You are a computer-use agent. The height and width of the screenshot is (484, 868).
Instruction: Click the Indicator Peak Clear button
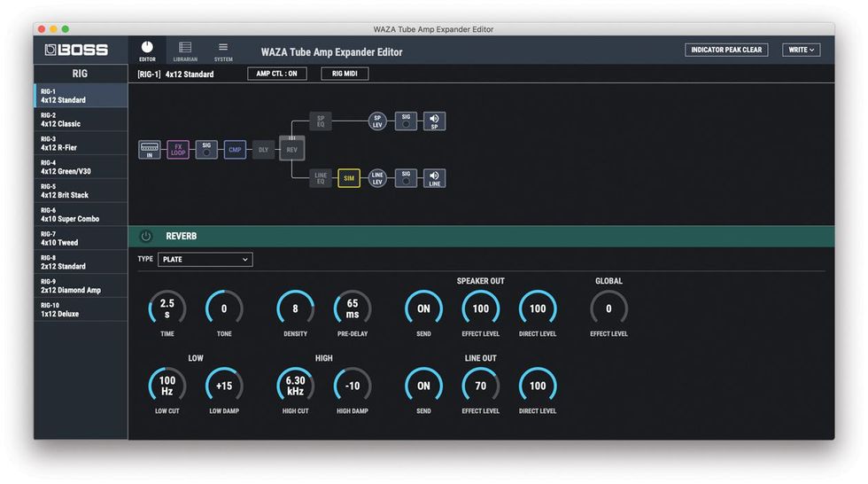click(726, 51)
